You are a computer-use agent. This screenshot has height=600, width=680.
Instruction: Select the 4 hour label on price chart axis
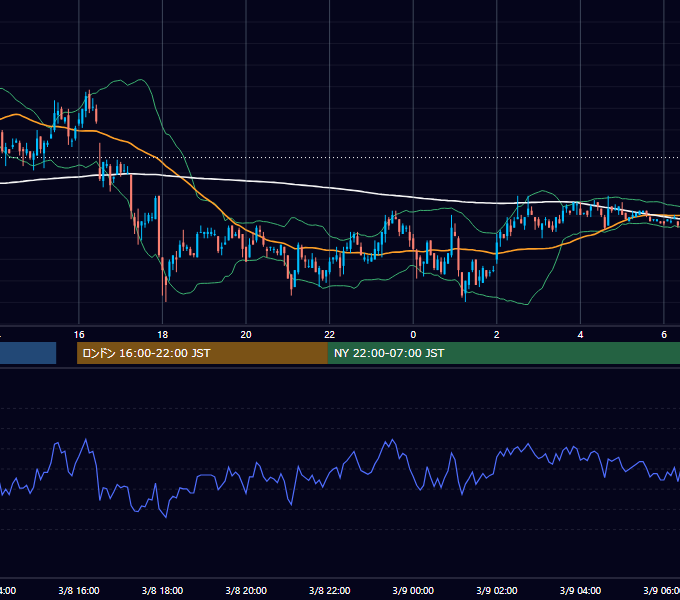580,335
